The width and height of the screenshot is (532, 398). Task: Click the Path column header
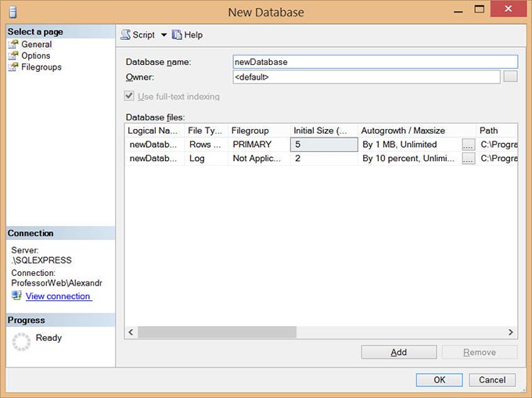coord(497,131)
